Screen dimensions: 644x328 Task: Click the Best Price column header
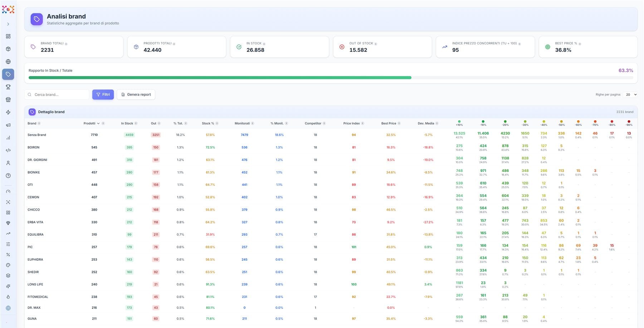pyautogui.click(x=389, y=124)
